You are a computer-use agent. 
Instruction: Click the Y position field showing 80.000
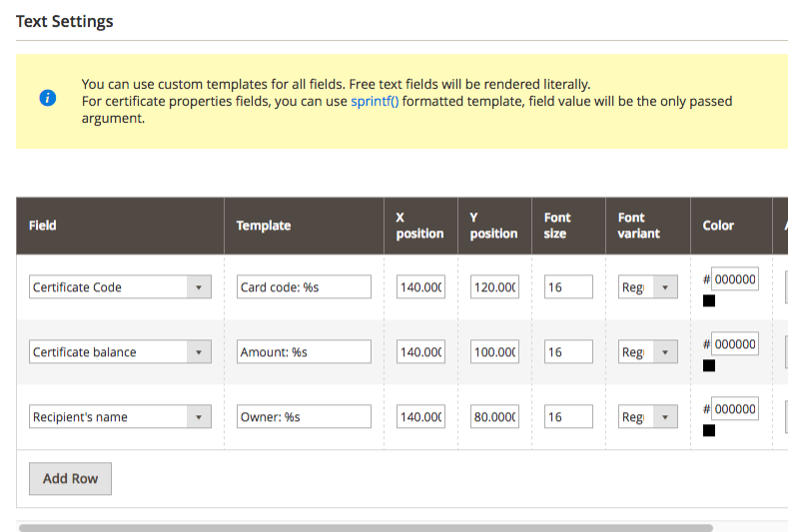click(x=494, y=416)
